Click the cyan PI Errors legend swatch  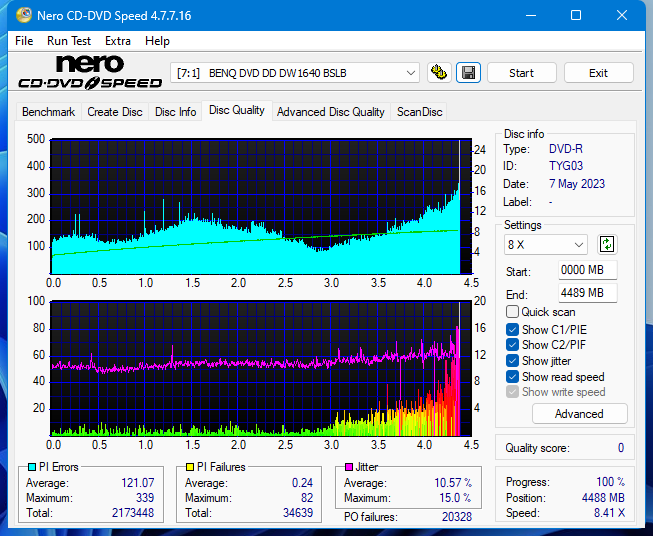click(x=31, y=467)
